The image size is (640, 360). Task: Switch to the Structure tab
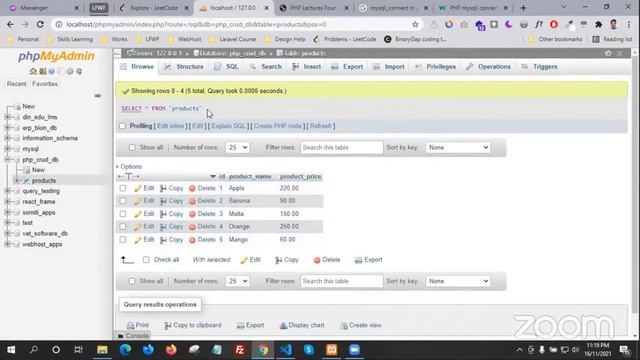pos(184,67)
